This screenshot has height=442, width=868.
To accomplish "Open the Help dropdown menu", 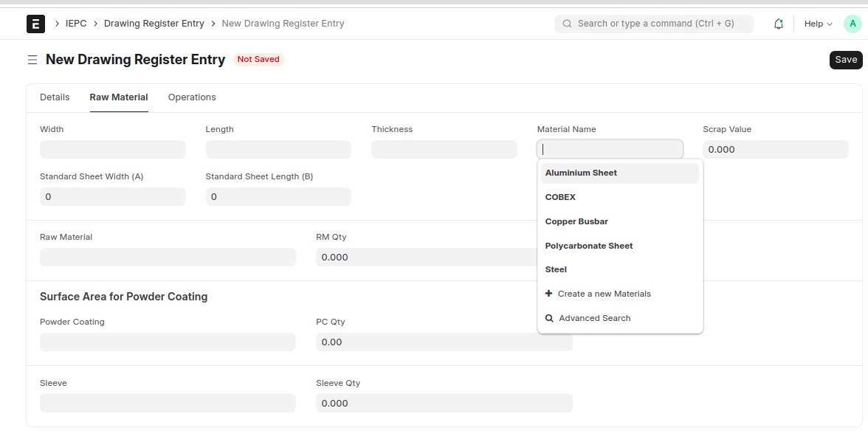I will (818, 24).
